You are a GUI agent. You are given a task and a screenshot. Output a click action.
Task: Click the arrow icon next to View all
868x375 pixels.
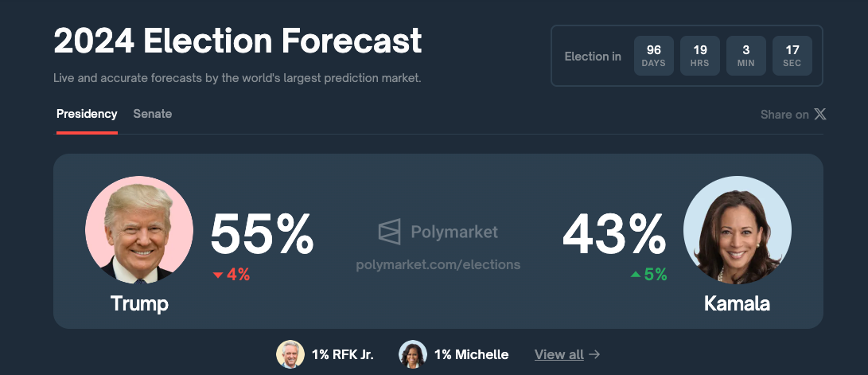point(594,354)
